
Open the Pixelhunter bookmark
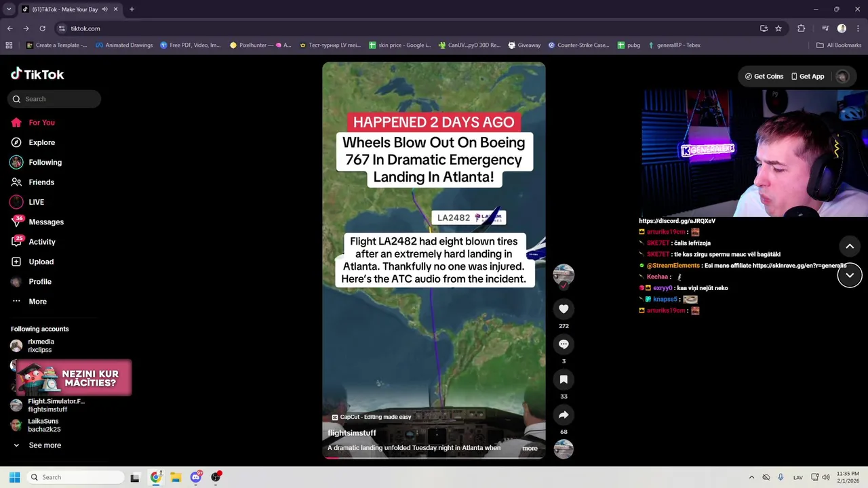point(260,45)
